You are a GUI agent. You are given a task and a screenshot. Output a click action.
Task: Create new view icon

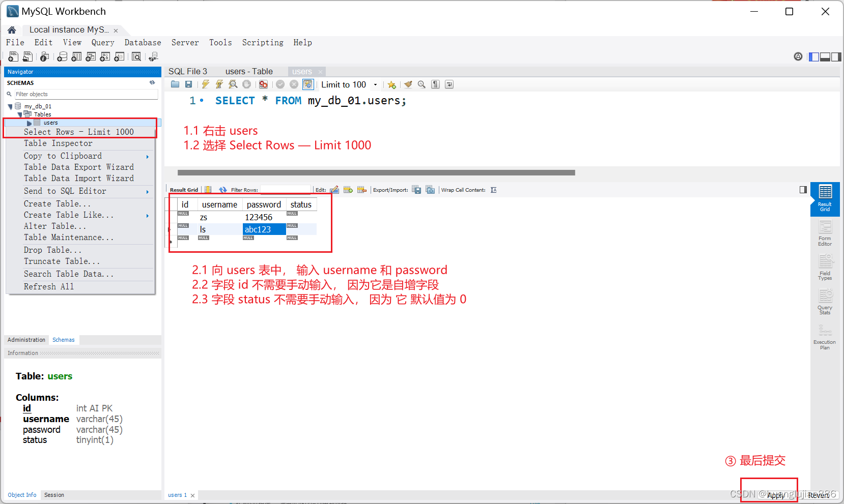(91, 56)
